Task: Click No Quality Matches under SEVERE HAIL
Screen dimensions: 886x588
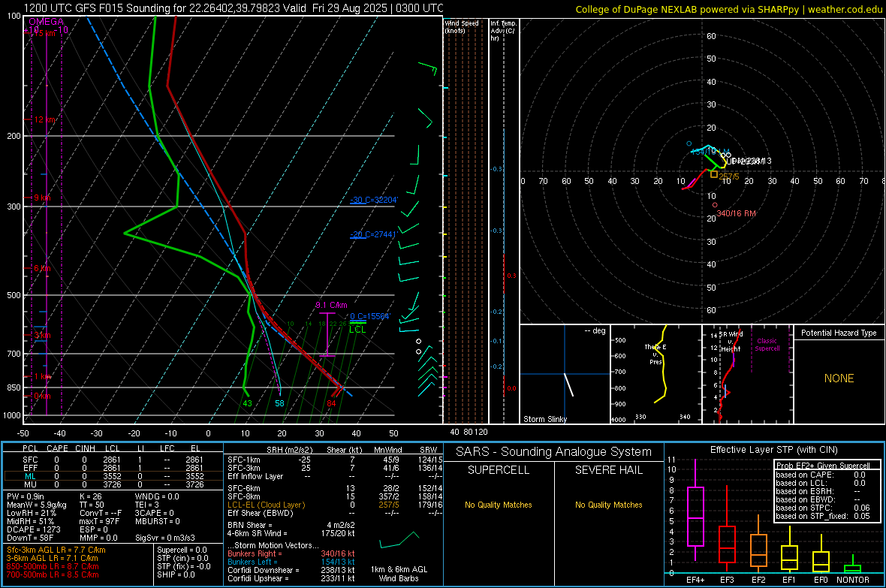Action: click(608, 505)
